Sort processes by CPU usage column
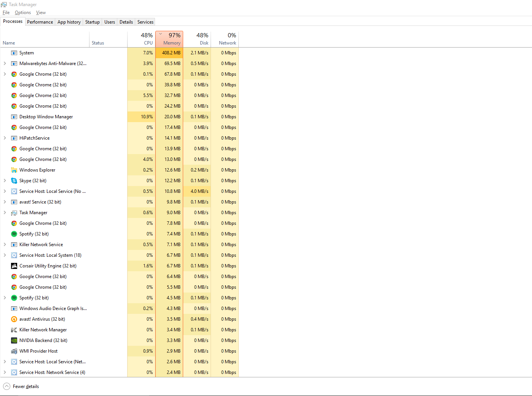The image size is (532, 396). click(141, 39)
